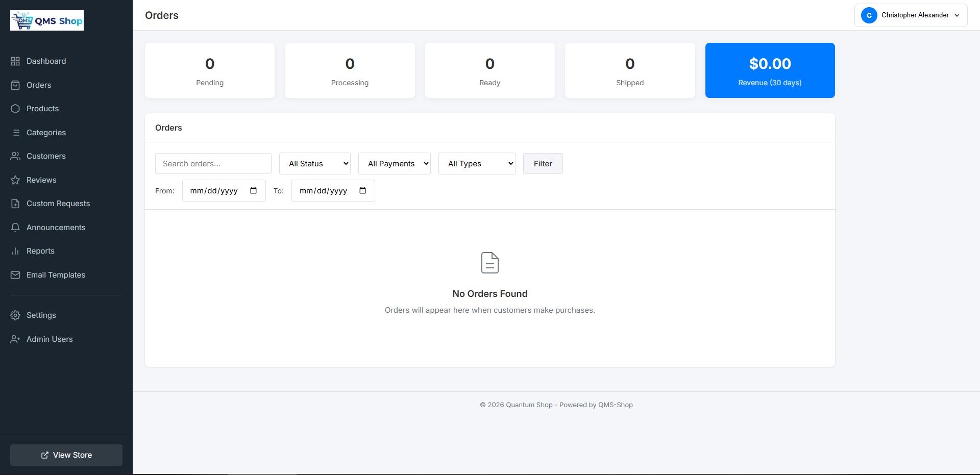
Task: Click the blue Revenue 30 days card
Action: pyautogui.click(x=770, y=70)
